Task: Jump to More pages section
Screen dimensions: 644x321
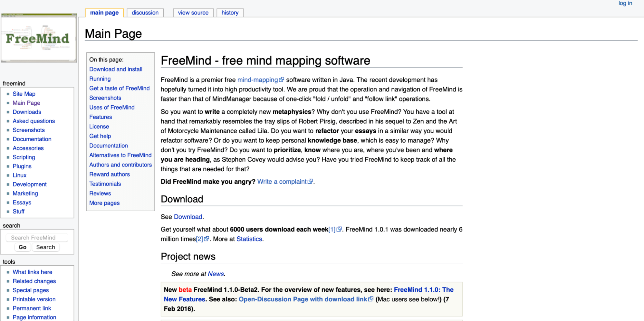Action: (x=104, y=203)
